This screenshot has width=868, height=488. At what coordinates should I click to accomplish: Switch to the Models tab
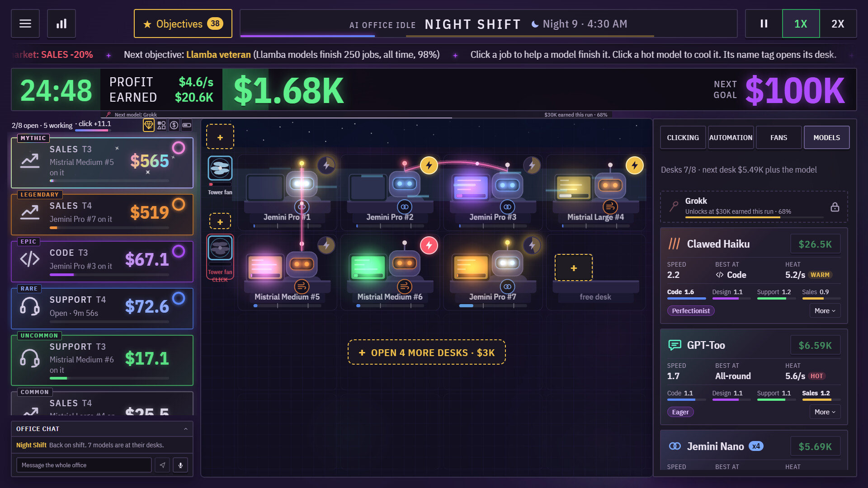click(826, 137)
